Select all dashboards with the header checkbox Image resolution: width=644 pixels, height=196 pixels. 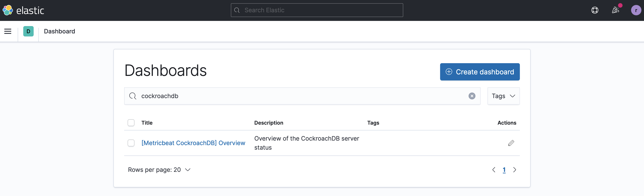(131, 122)
